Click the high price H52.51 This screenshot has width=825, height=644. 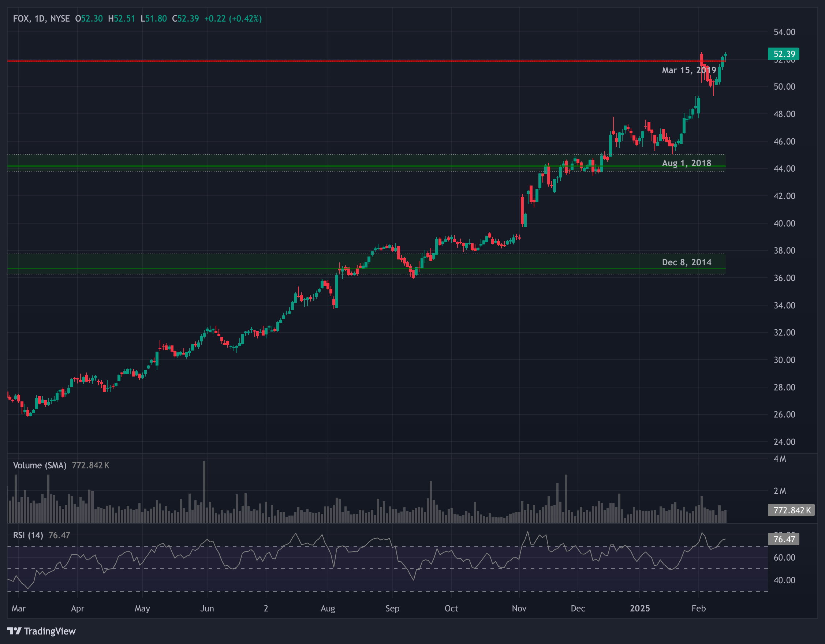pyautogui.click(x=121, y=19)
